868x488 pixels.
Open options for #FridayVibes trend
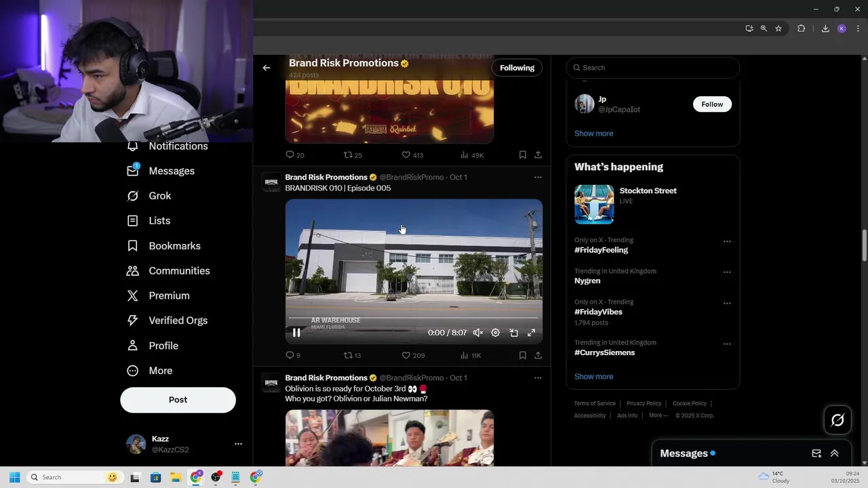point(727,304)
